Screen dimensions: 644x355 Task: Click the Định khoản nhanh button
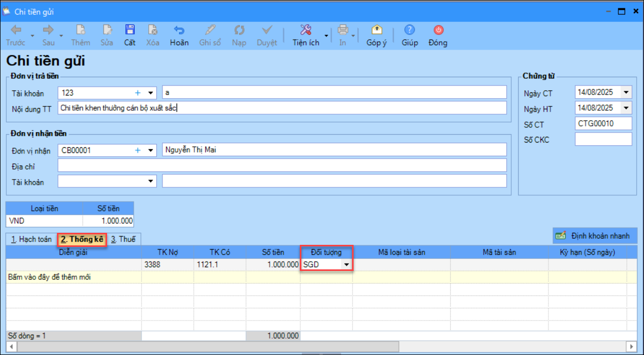click(595, 236)
